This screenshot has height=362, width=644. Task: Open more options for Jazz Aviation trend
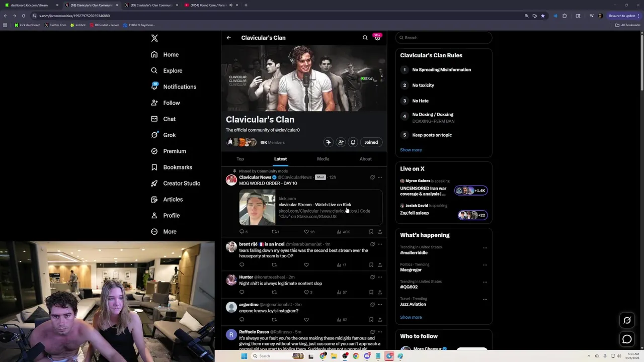tap(485, 299)
